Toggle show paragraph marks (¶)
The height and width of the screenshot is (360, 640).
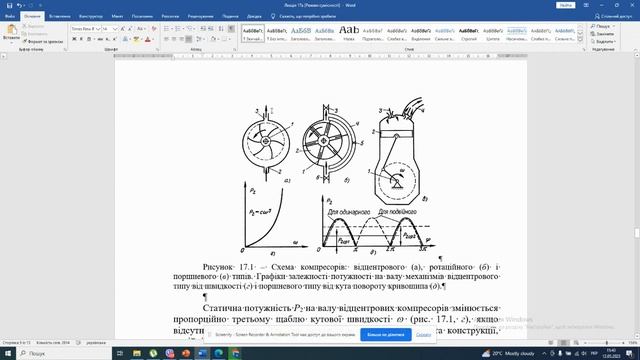coord(231,29)
